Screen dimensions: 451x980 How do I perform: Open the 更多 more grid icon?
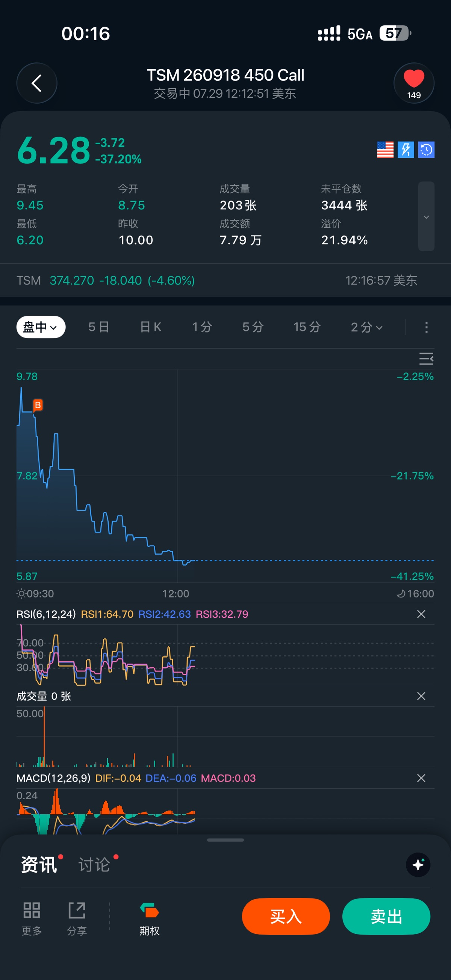tap(32, 918)
